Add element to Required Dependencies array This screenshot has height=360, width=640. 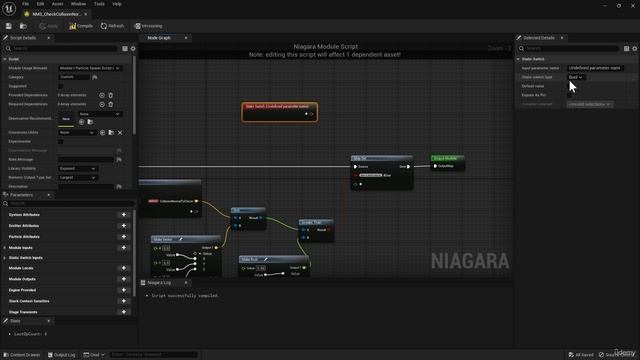tap(102, 104)
